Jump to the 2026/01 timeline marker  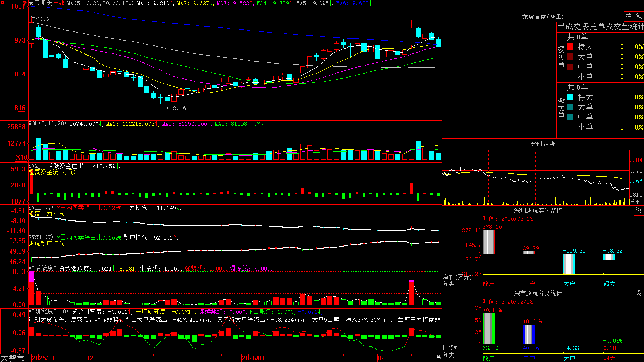tap(254, 358)
